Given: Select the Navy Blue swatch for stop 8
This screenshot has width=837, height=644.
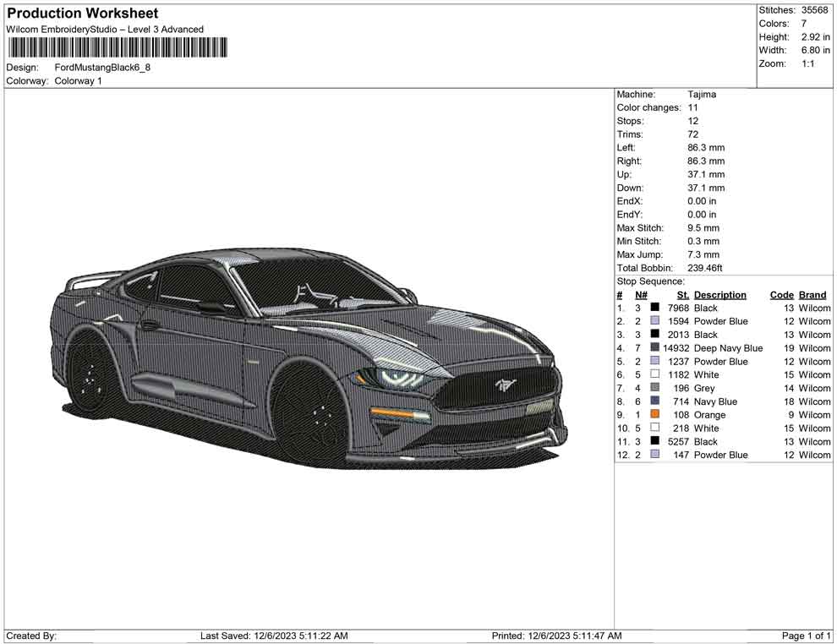Looking at the screenshot, I should 654,401.
